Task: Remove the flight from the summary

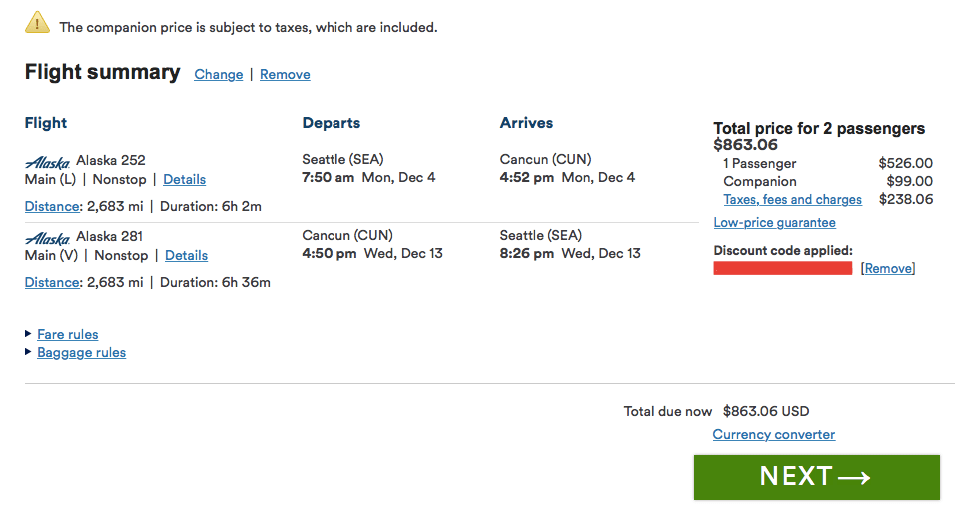Action: coord(285,74)
